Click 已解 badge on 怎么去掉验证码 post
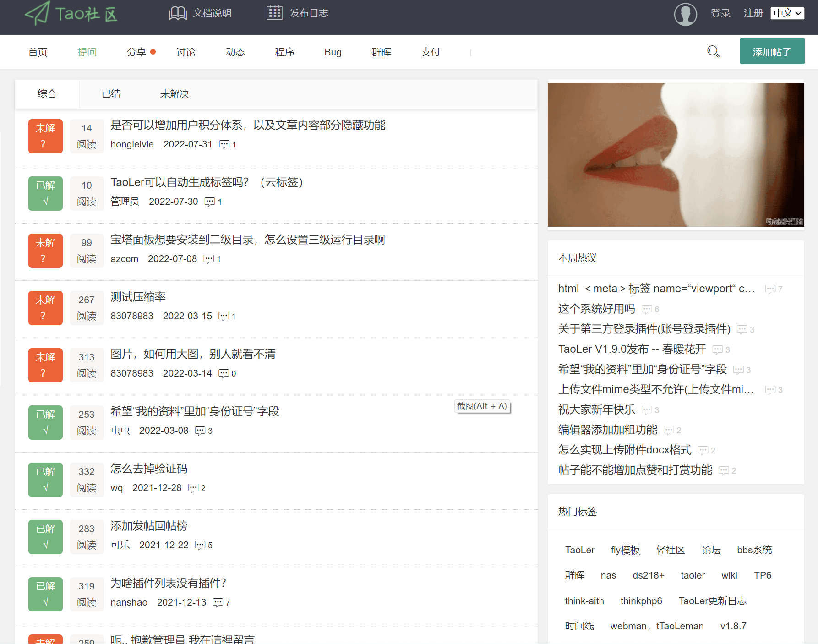Viewport: 818px width, 644px height. (45, 480)
